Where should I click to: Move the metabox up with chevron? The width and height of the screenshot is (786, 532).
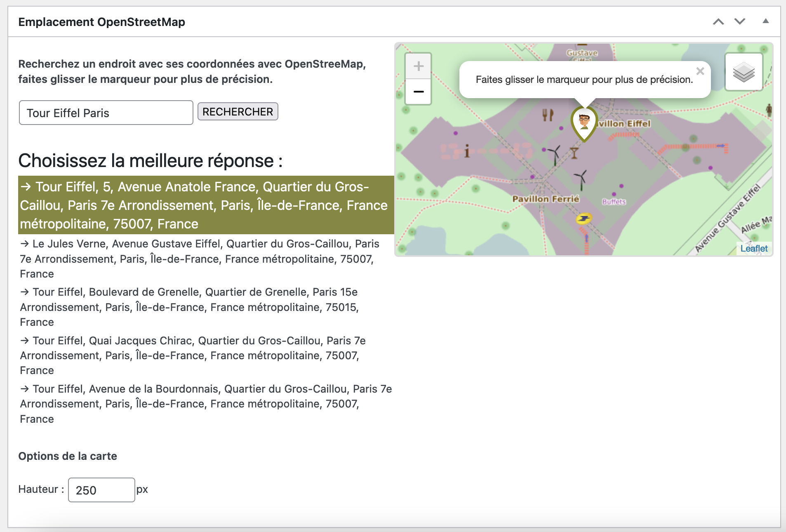pos(718,22)
